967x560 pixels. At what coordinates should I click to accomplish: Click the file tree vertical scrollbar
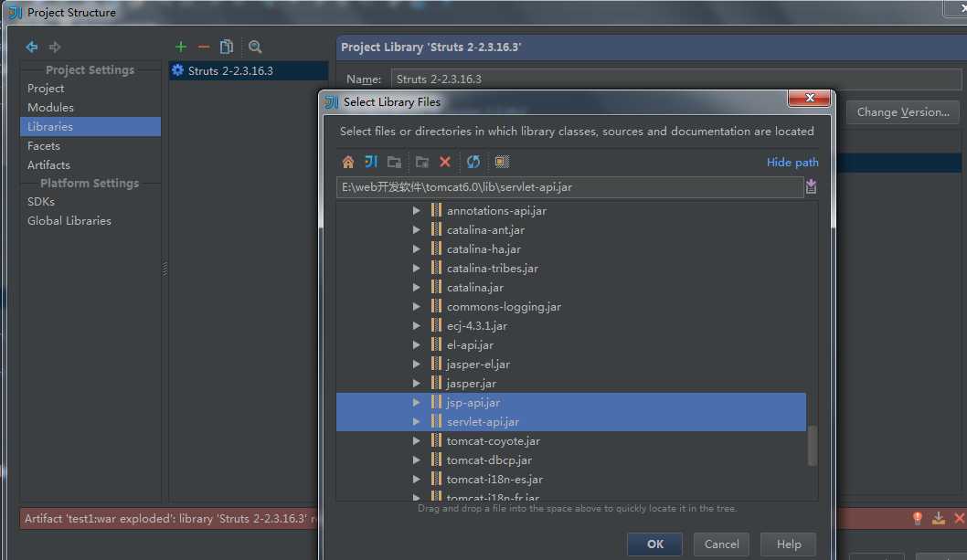[813, 445]
